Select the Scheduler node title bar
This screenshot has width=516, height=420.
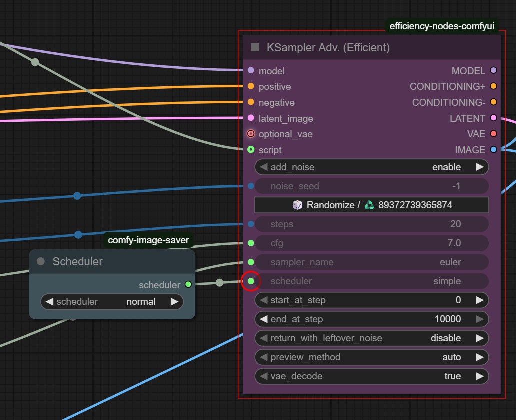coord(112,261)
